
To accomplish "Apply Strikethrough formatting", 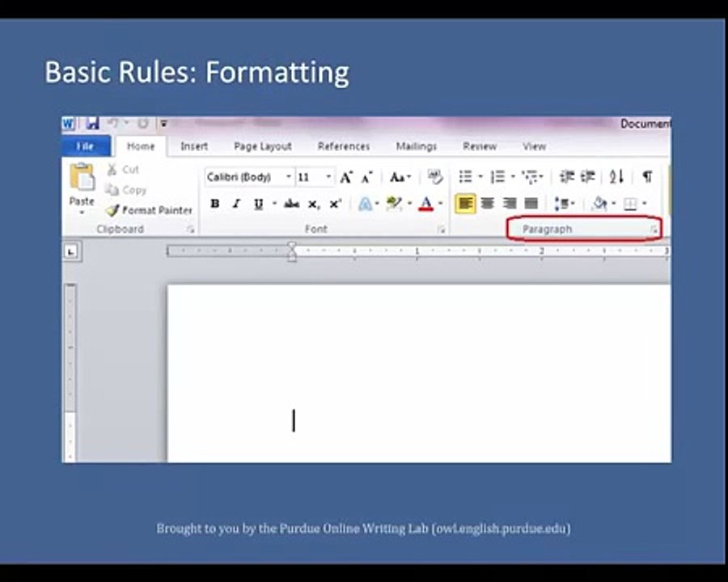I will click(x=291, y=204).
